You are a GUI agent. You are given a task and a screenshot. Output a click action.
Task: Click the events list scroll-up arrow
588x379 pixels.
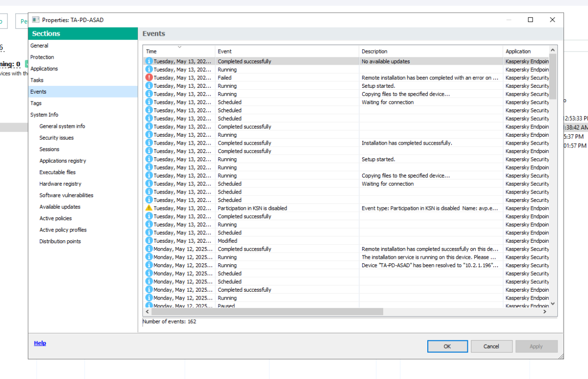(553, 50)
